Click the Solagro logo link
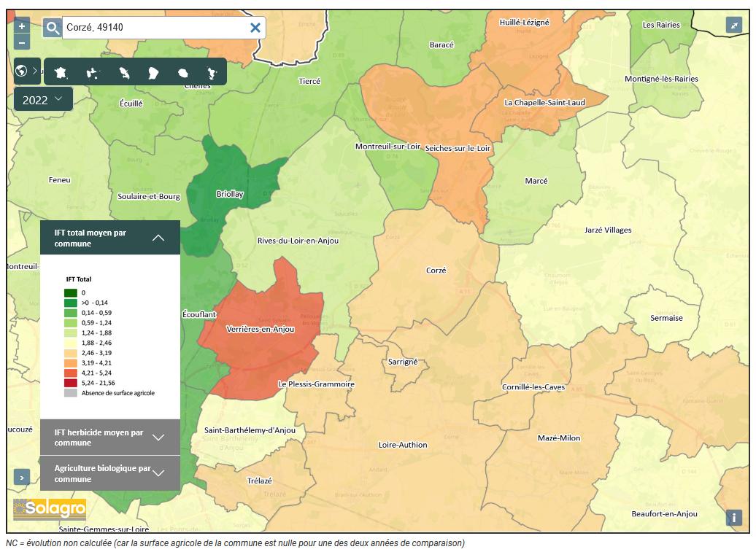Screen dimensions: 756x552 (x=50, y=509)
